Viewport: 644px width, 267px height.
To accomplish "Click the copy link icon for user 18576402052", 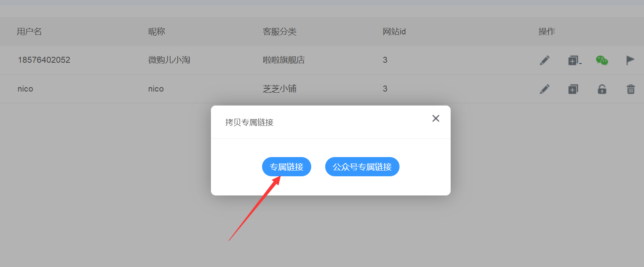I will coord(574,60).
